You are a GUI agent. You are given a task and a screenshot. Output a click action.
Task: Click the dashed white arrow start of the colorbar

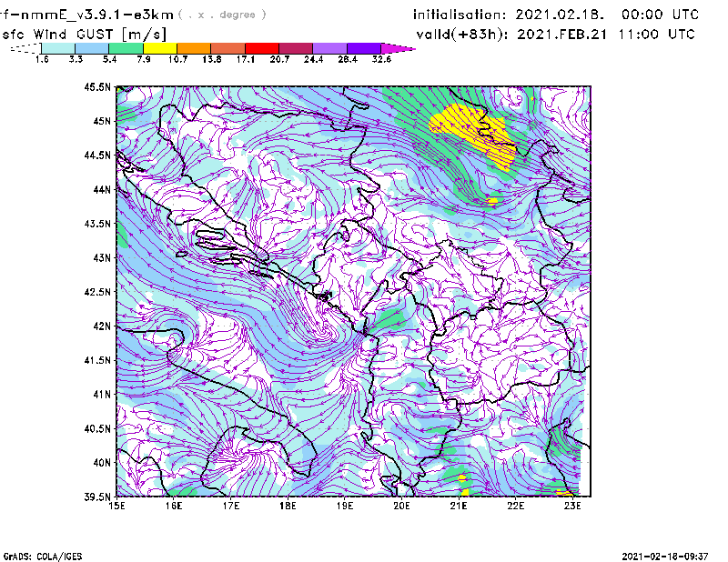[25, 48]
